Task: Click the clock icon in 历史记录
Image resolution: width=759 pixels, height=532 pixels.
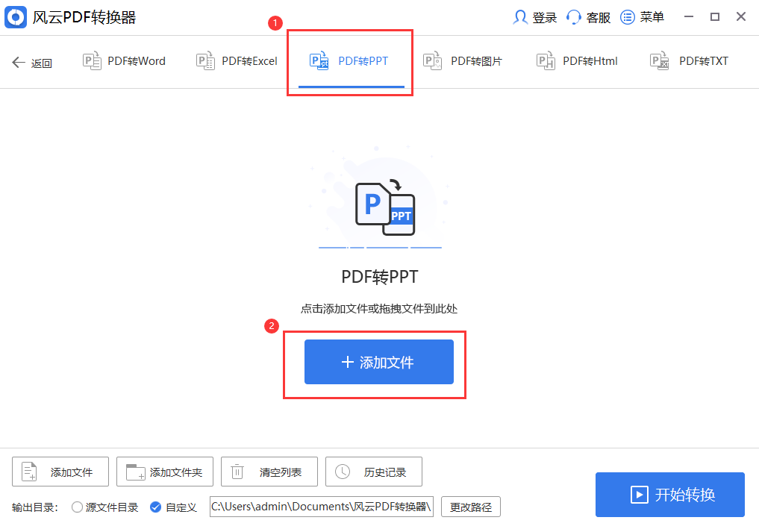Action: tap(343, 472)
